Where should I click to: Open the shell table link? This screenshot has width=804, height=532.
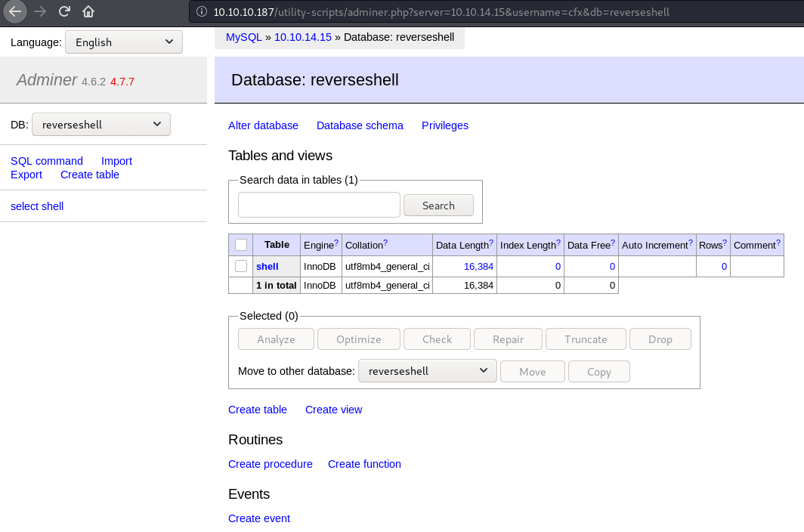(x=267, y=266)
